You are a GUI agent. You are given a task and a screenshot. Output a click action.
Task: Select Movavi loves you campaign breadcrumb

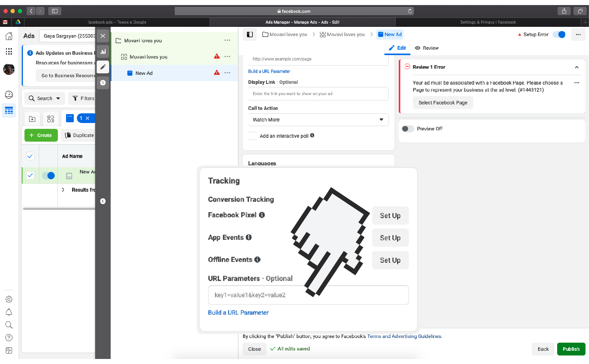tap(285, 35)
